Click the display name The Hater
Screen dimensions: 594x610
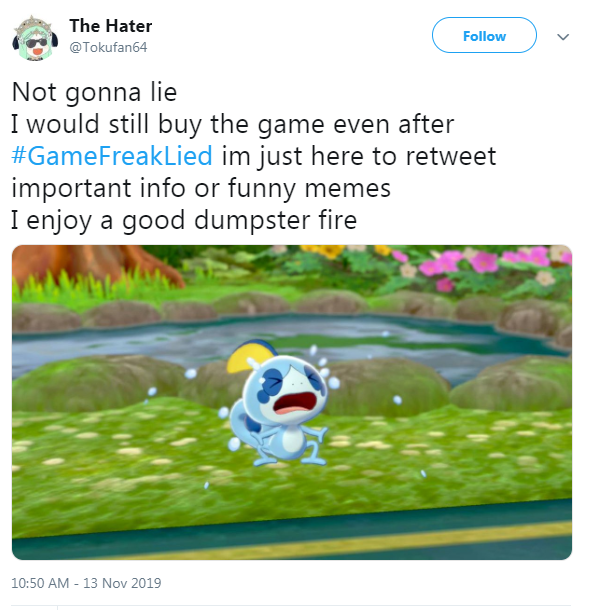pos(111,26)
